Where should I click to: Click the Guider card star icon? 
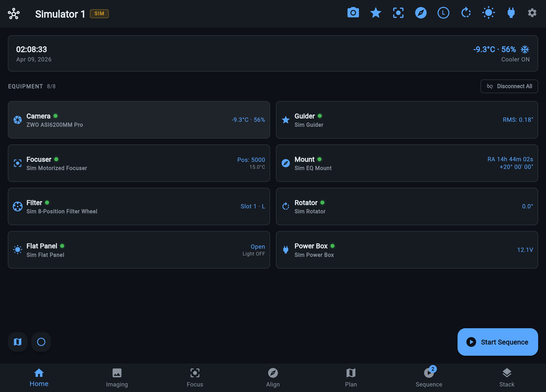pyautogui.click(x=286, y=120)
